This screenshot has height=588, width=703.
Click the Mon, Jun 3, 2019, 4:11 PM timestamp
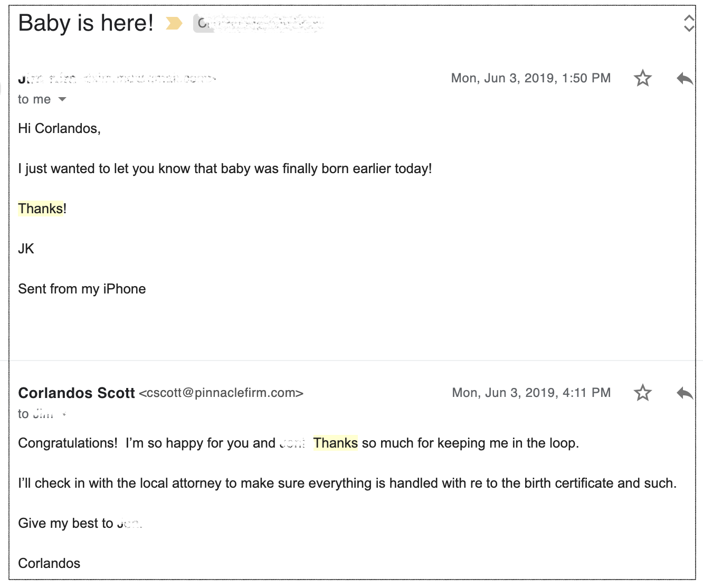tap(531, 393)
